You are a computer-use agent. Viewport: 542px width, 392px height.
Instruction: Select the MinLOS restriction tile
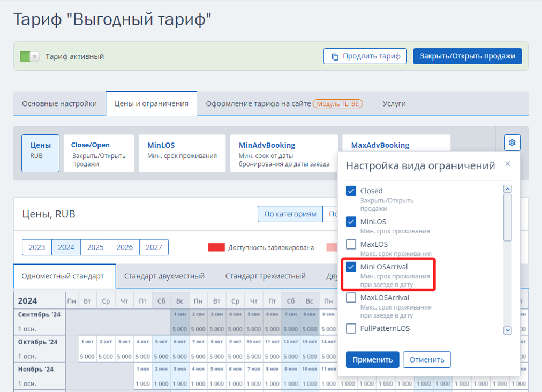(x=182, y=153)
